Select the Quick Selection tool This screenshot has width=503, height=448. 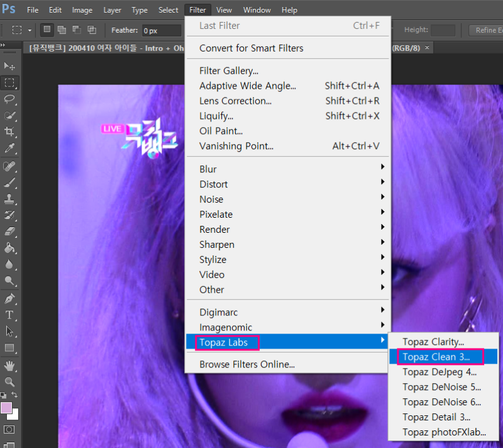coord(9,116)
